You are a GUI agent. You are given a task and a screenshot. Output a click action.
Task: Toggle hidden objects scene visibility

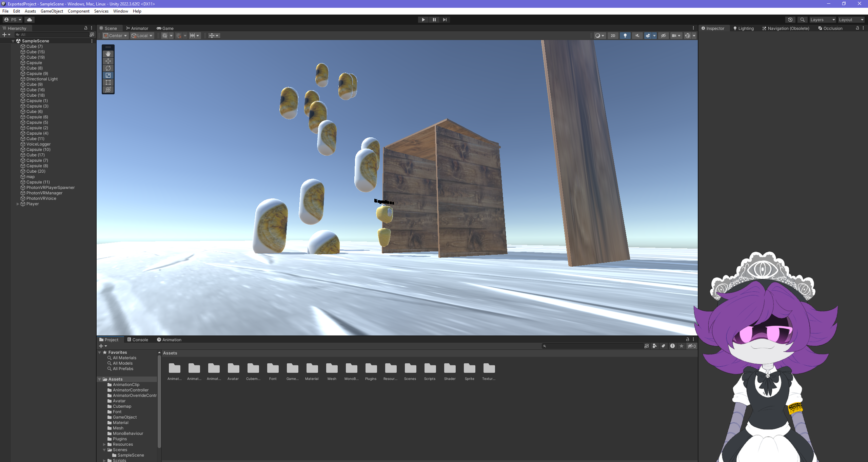664,36
